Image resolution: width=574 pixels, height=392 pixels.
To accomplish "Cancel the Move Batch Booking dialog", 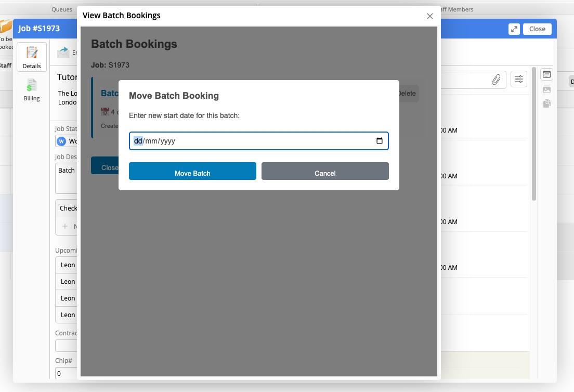I will click(x=325, y=172).
